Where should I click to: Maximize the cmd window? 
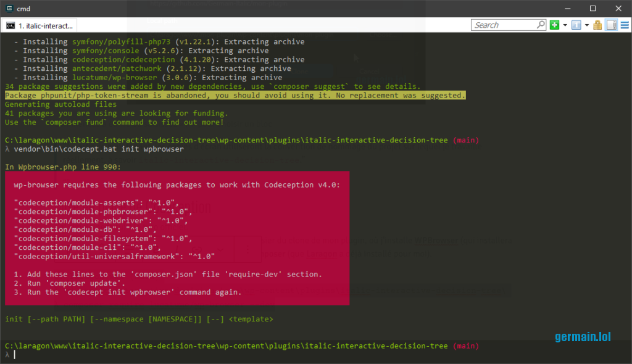click(x=592, y=8)
